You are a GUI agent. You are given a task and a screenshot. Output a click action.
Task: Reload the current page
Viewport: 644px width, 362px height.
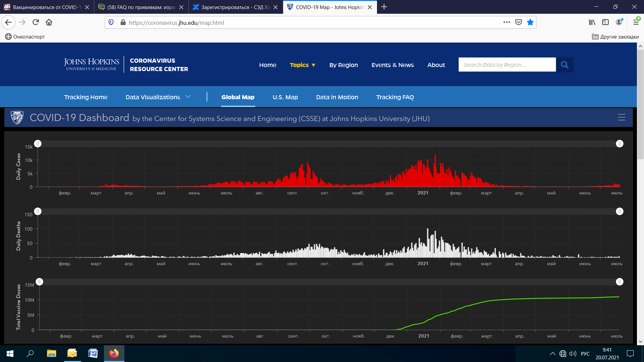[x=36, y=22]
